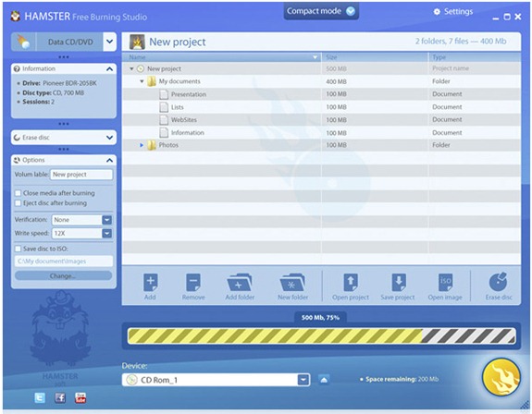Click the Change... ISO path button
This screenshot has width=532, height=414.
coord(64,275)
